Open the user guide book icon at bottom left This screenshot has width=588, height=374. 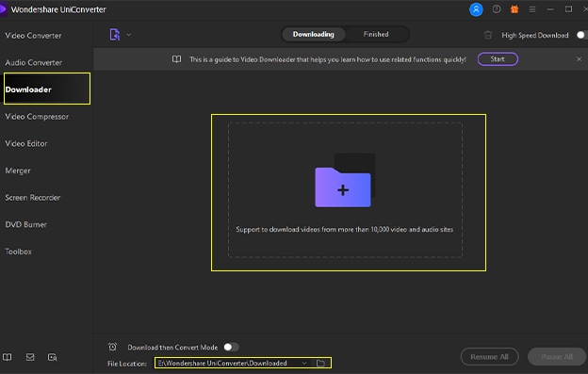coord(8,357)
